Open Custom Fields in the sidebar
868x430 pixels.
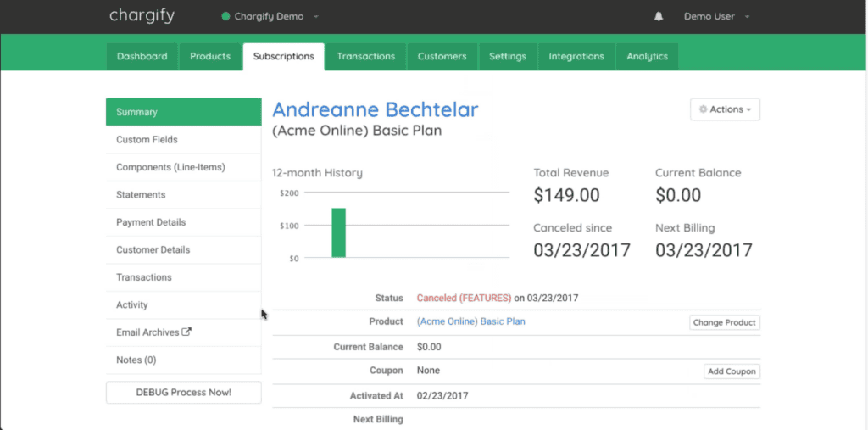pyautogui.click(x=184, y=140)
